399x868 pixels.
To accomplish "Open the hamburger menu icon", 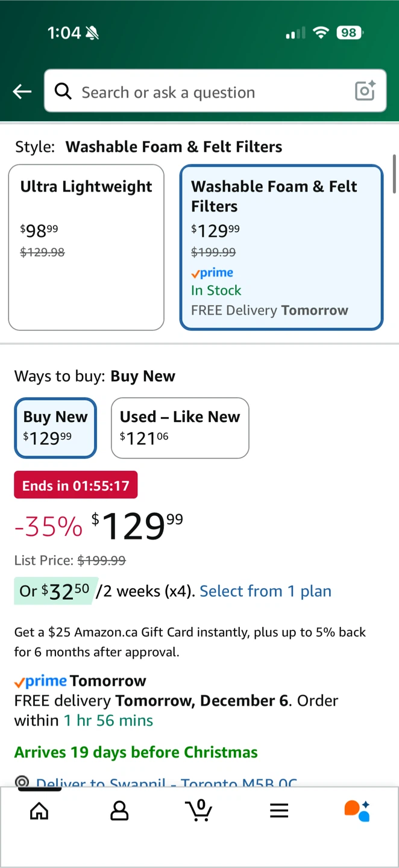I will (279, 811).
